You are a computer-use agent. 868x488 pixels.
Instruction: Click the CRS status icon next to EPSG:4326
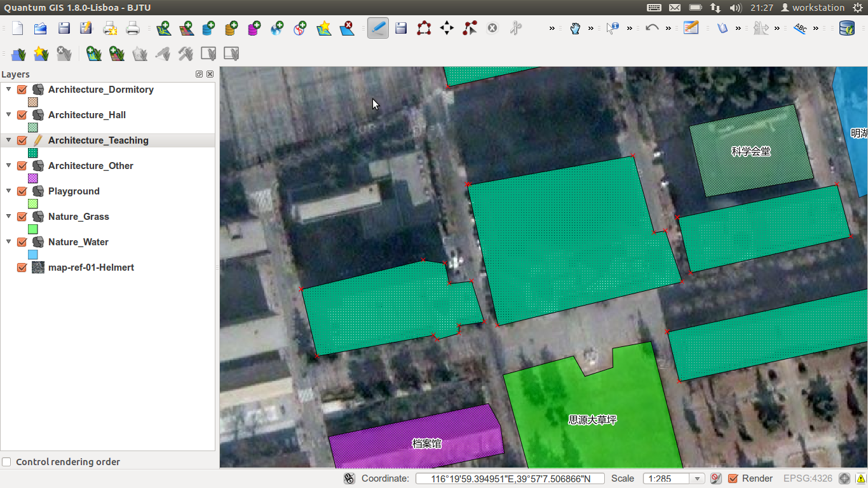tap(844, 479)
